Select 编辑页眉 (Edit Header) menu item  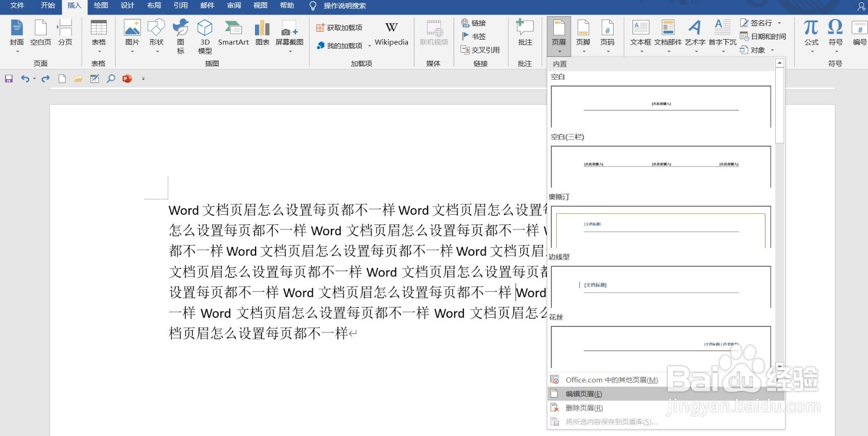coord(666,394)
